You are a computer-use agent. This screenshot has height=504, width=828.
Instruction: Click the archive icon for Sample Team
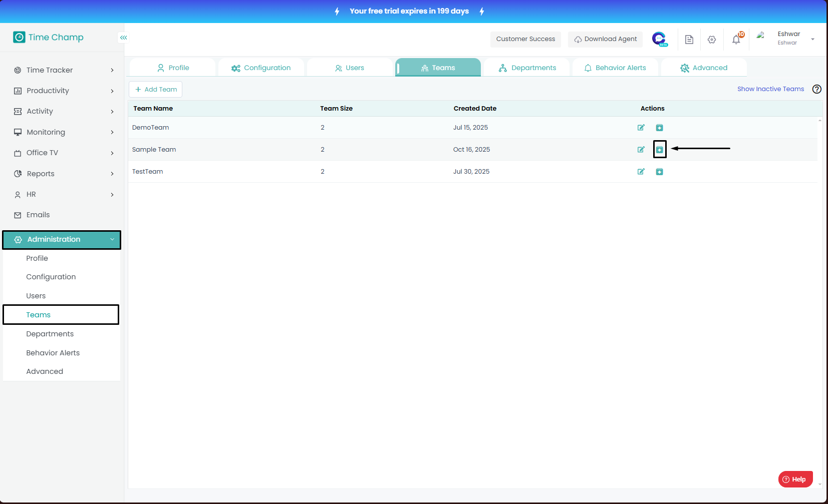pyautogui.click(x=660, y=150)
